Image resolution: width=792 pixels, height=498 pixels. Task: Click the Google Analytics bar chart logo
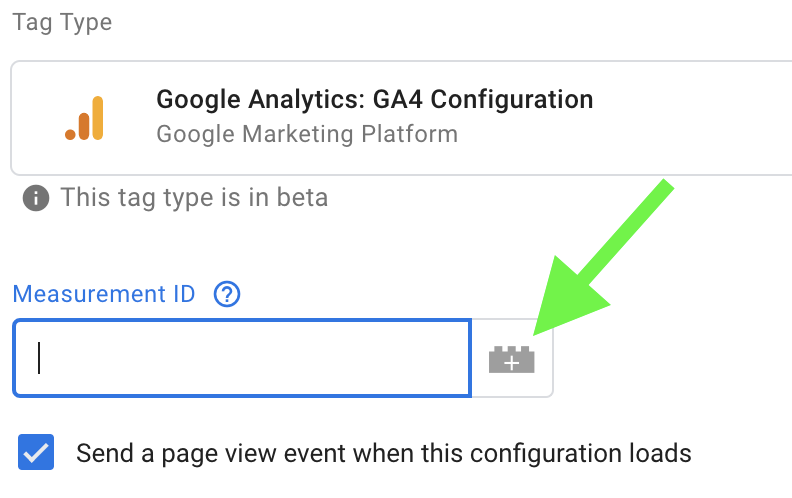click(x=85, y=118)
